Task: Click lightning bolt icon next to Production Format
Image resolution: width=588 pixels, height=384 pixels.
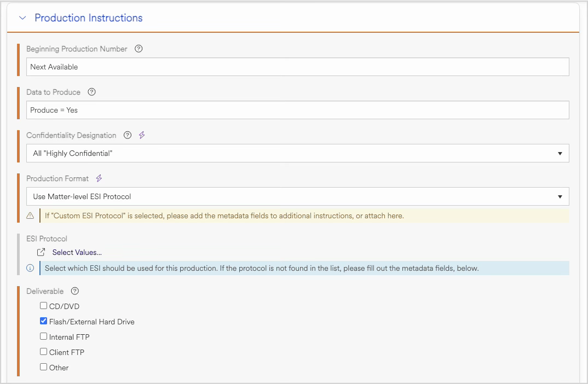Action: tap(99, 178)
